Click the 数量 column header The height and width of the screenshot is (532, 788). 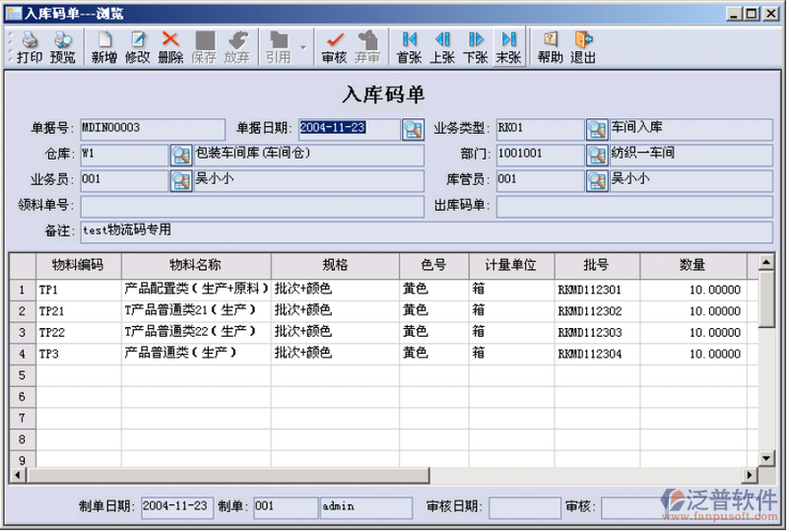pos(691,265)
